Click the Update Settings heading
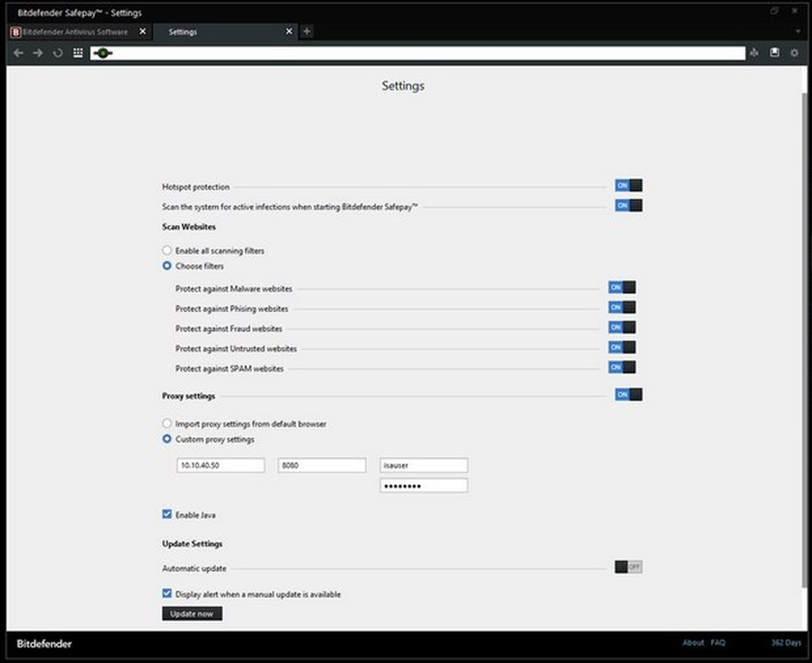Screen dimensions: 812x663 pyautogui.click(x=192, y=543)
